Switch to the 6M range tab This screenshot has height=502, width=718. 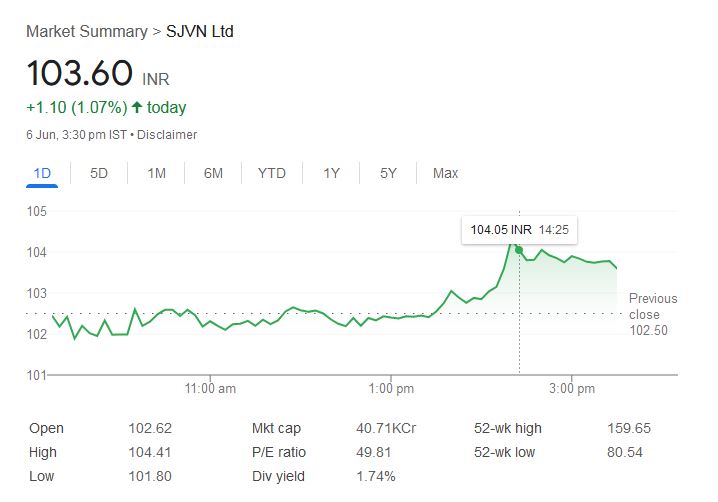coord(213,173)
